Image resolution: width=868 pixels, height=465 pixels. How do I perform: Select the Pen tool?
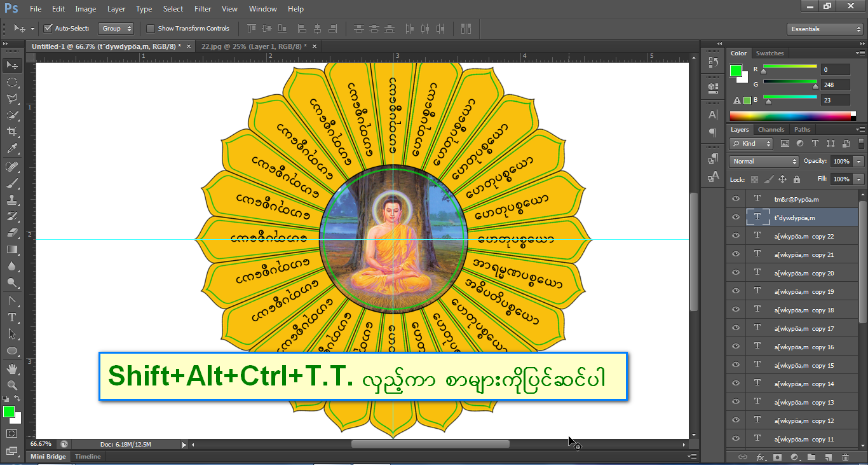(x=12, y=300)
